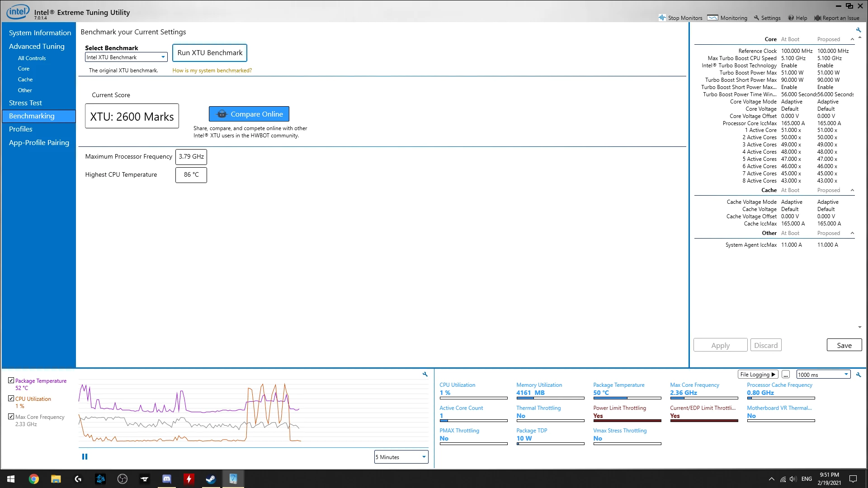868x488 pixels.
Task: Click the Report an Issue bug icon
Action: (x=817, y=18)
